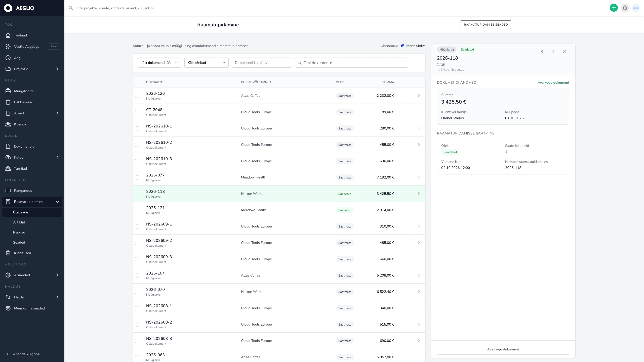This screenshot has height=362, width=644.
Task: Select the checkbox for 2026-126
Action: pyautogui.click(x=137, y=96)
